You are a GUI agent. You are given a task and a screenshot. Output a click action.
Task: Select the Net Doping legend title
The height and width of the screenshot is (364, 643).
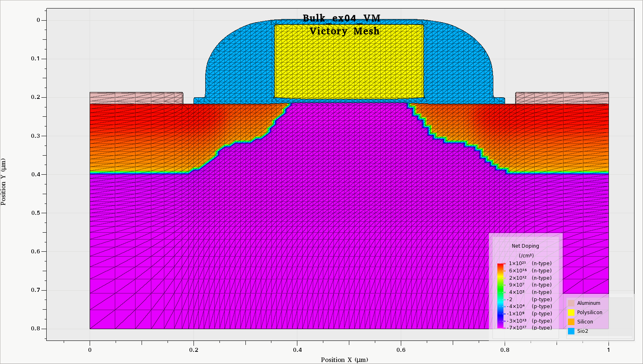[x=525, y=246]
